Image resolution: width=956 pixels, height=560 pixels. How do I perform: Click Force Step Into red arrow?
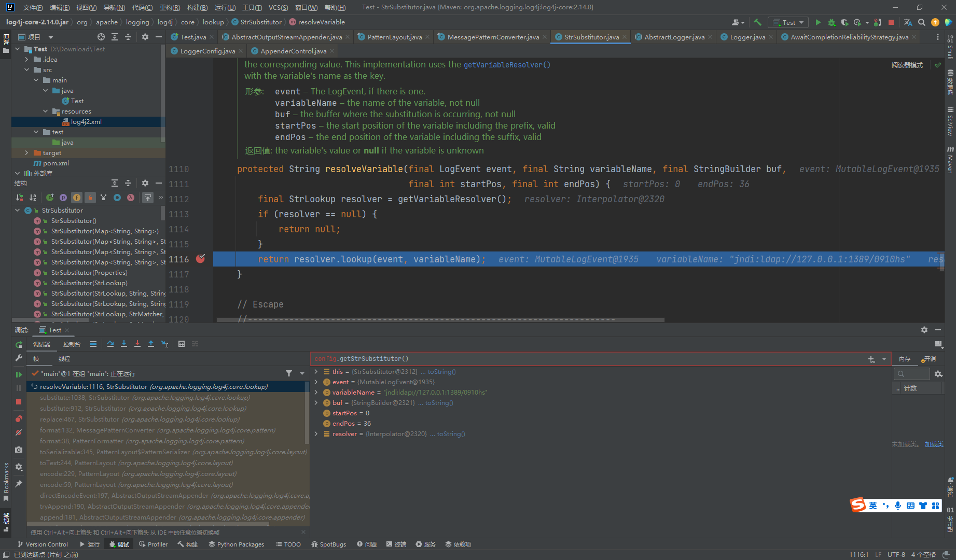(x=137, y=344)
